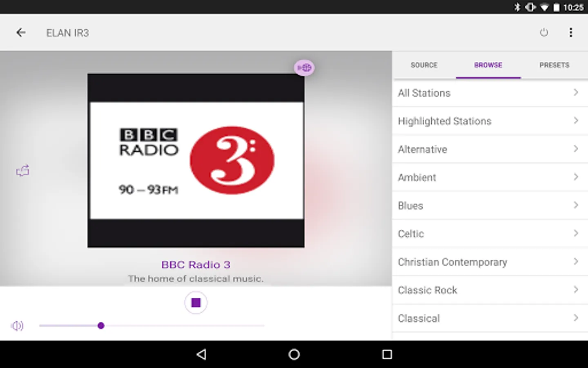Select Christian Contemporary label
The height and width of the screenshot is (368, 588).
[452, 262]
